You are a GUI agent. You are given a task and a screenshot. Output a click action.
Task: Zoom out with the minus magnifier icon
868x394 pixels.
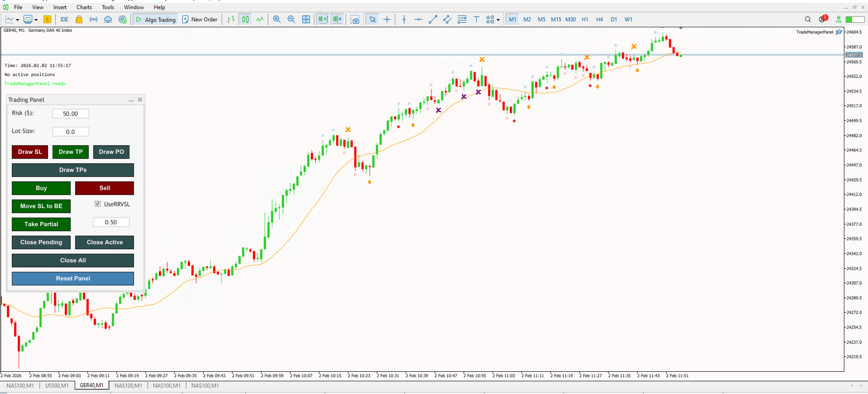(x=291, y=19)
